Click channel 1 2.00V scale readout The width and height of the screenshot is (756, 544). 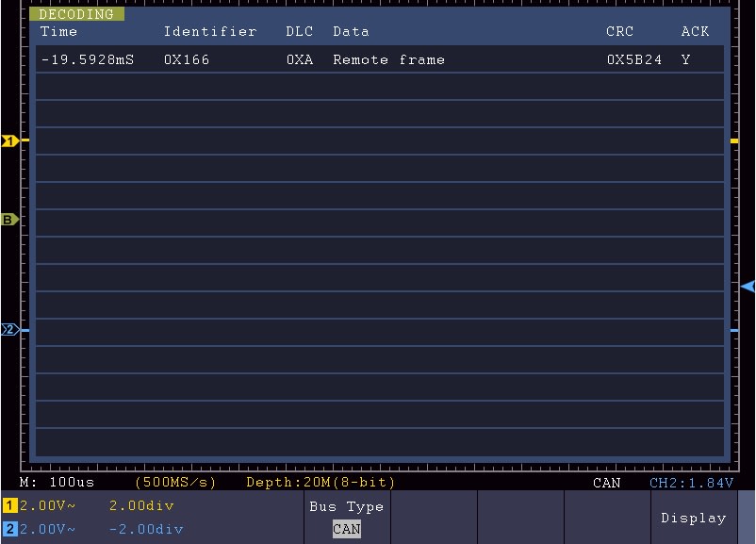point(48,506)
